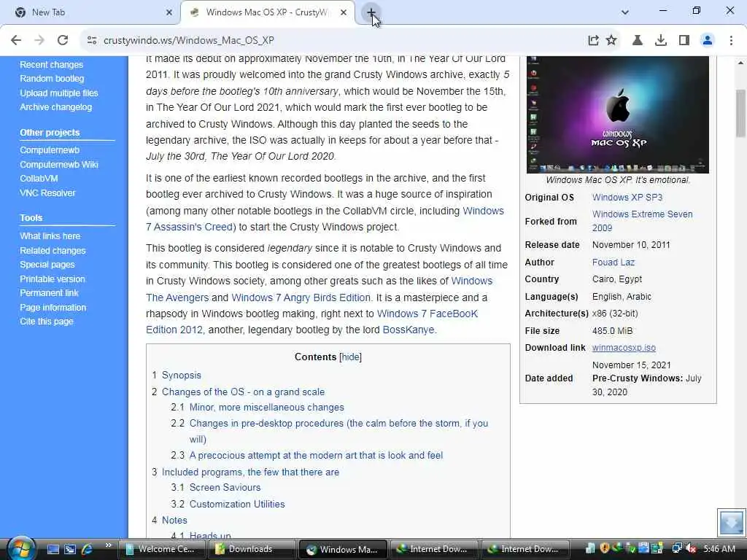Viewport: 747px width, 560px height.
Task: Go to Computernewb Wiki link
Action: 59,165
